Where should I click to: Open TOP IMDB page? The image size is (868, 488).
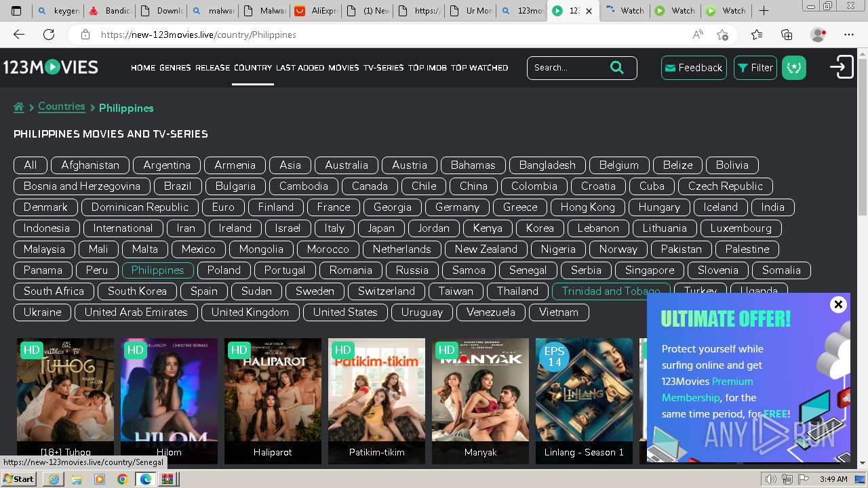428,68
